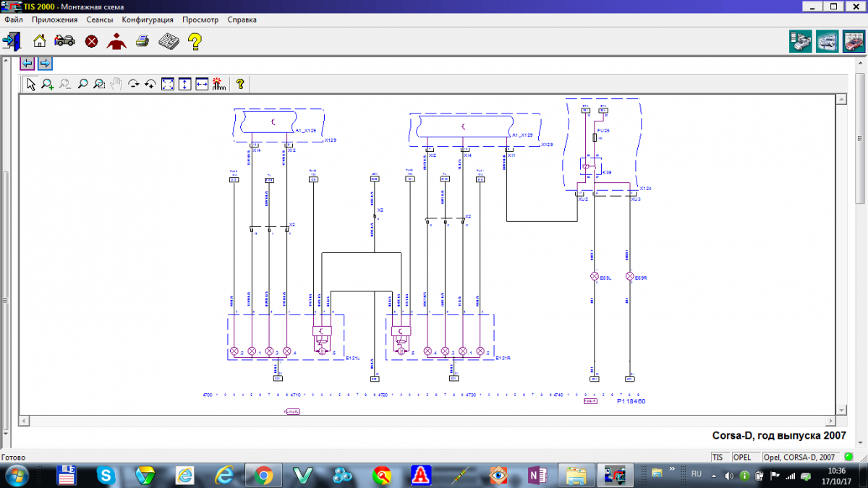
Task: Click the red car on-lift module icon
Action: click(853, 41)
